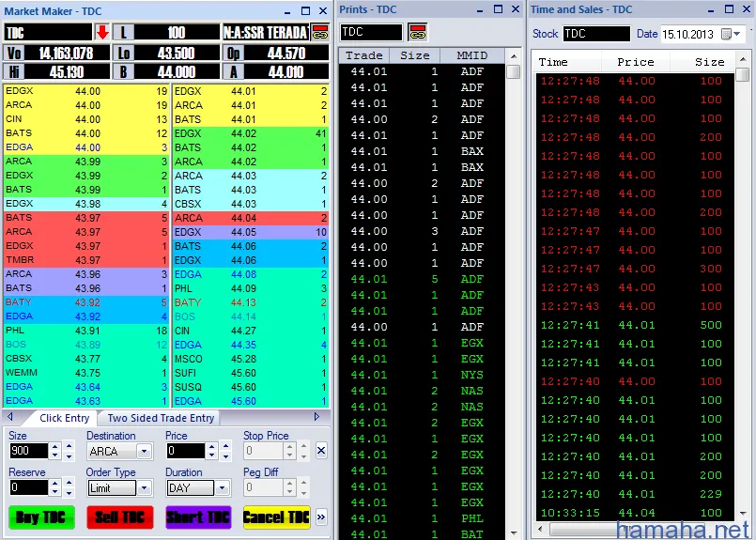The image size is (756, 540).
Task: Switch to the Click Entry tab
Action: pos(64,418)
